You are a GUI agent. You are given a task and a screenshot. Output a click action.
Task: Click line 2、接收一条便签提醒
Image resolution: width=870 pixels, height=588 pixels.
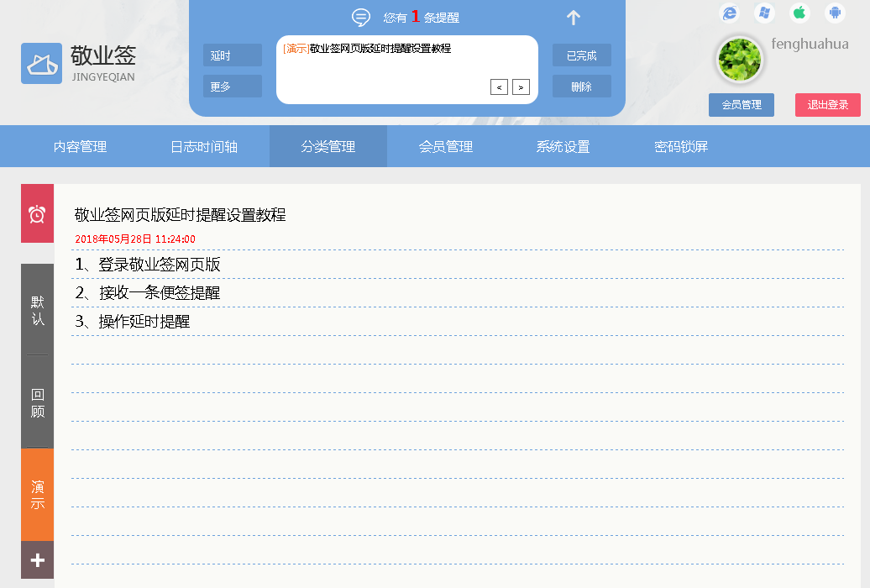tap(148, 292)
